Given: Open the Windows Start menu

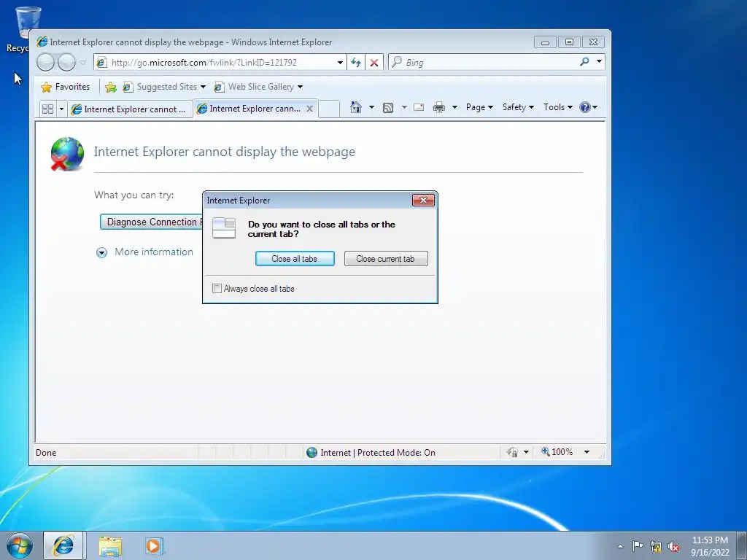Looking at the screenshot, I should [19, 545].
